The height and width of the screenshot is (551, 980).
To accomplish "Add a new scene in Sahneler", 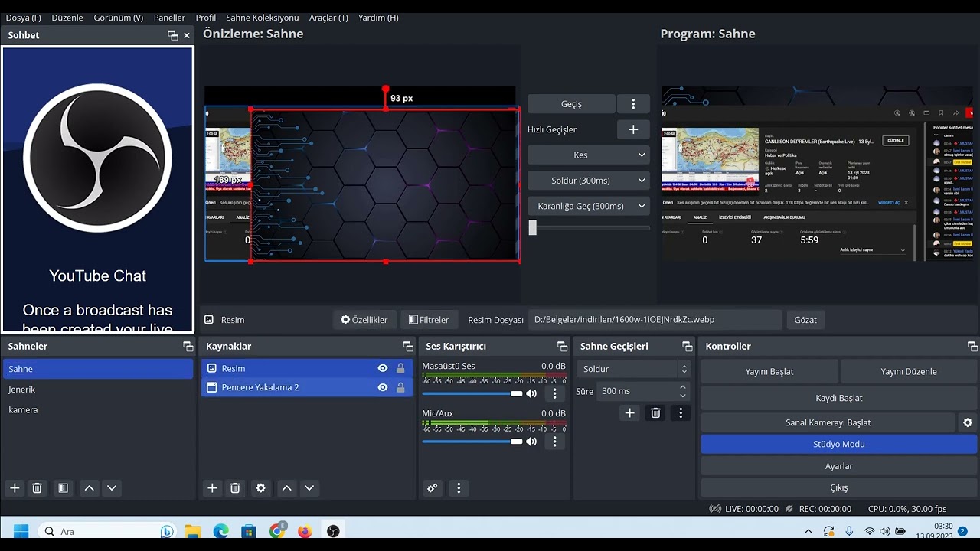I will [15, 488].
